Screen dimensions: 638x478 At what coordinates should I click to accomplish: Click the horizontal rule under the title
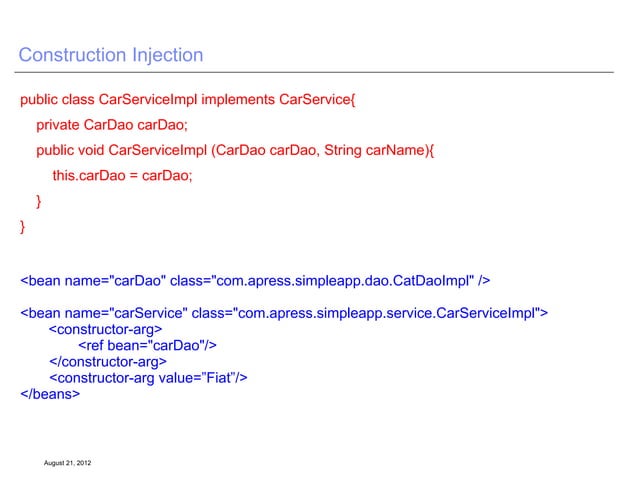(314, 72)
